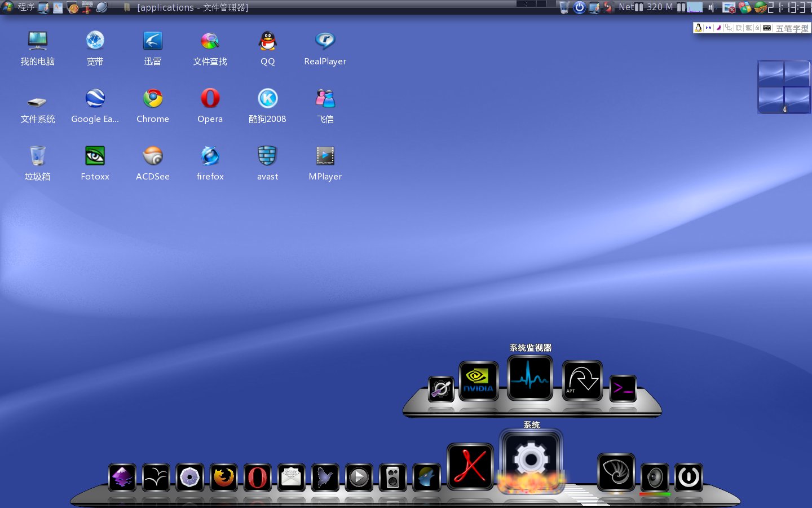Click the shell launcher in the top panel
This screenshot has height=508, width=812.
pos(73,8)
